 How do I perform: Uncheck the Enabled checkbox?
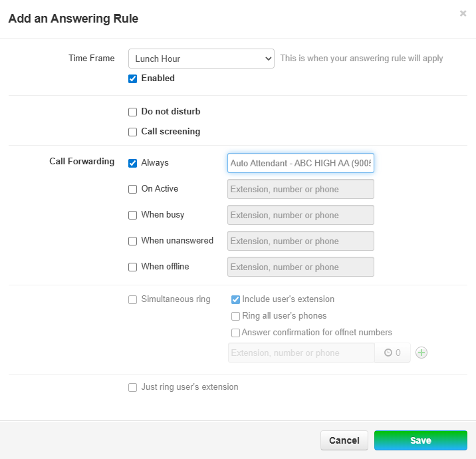(x=132, y=78)
